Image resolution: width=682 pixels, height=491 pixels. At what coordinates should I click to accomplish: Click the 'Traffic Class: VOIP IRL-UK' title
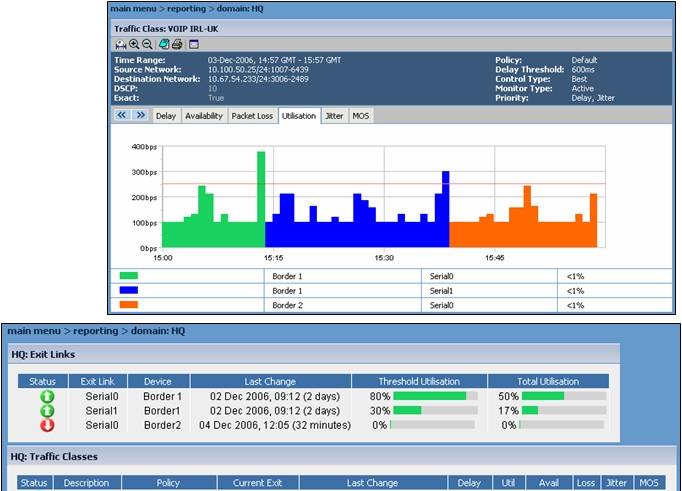166,29
